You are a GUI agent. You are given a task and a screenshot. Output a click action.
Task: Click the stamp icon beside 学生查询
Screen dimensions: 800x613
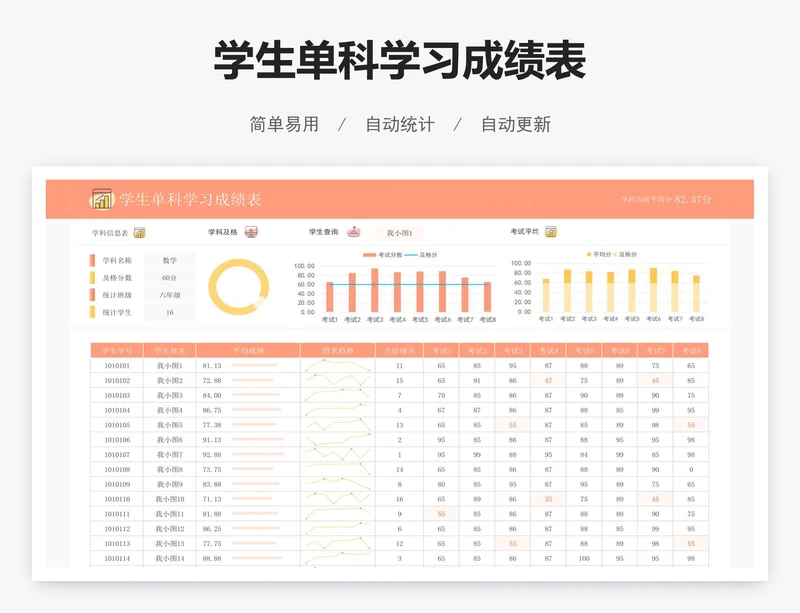354,232
